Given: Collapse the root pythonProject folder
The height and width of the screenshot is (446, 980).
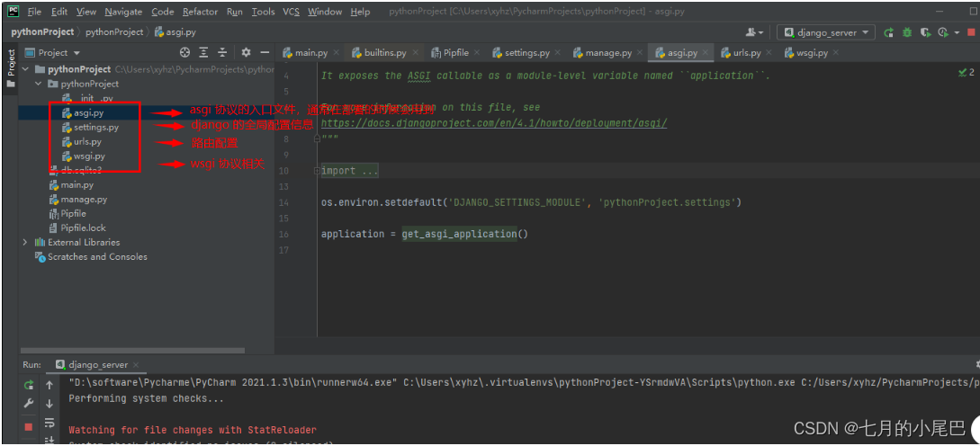Looking at the screenshot, I should [24, 69].
